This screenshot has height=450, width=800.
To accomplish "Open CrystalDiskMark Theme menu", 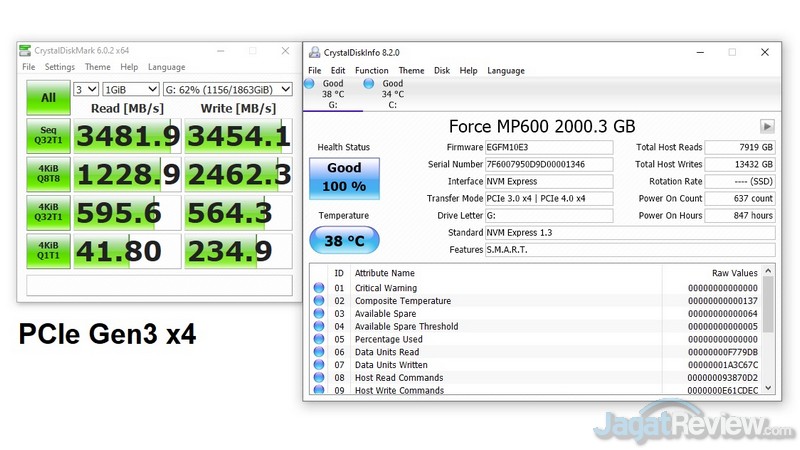I will 97,67.
